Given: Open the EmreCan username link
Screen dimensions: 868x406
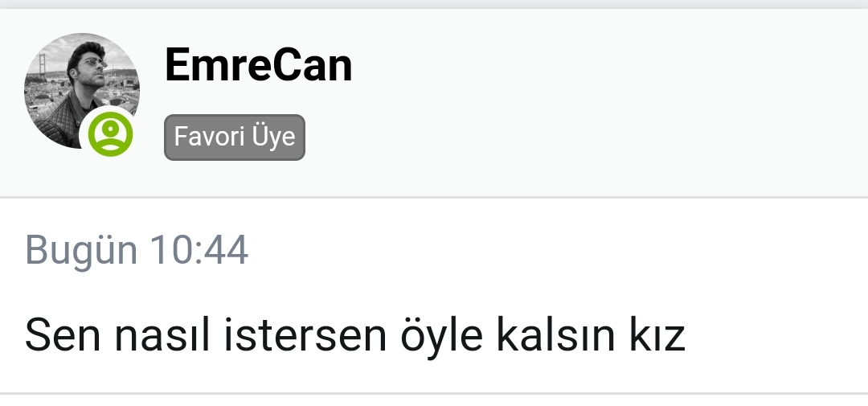Looking at the screenshot, I should pyautogui.click(x=259, y=65).
